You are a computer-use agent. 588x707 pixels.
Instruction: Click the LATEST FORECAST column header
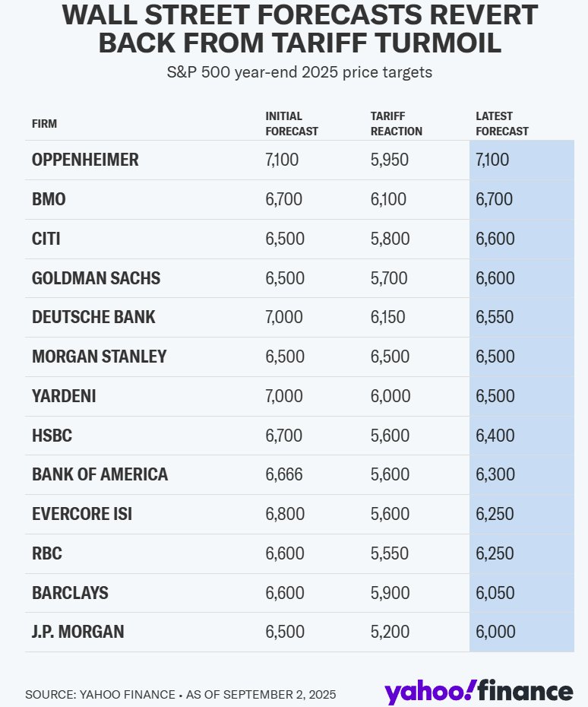coord(501,124)
